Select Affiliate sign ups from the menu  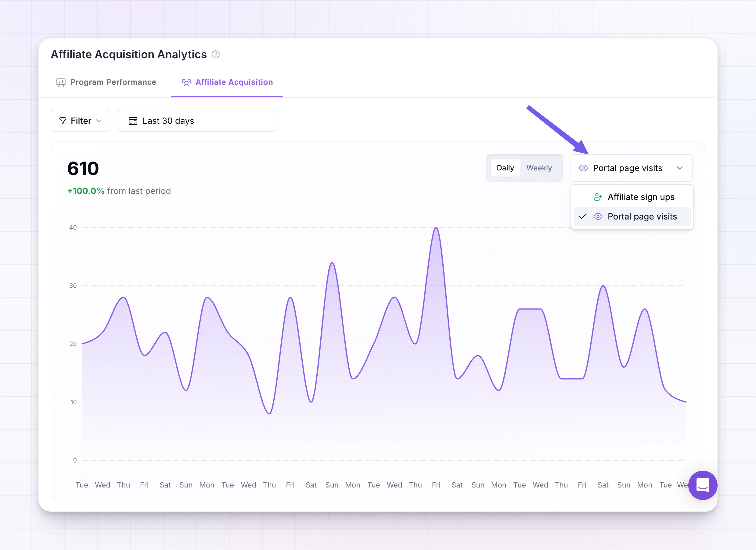coord(632,197)
